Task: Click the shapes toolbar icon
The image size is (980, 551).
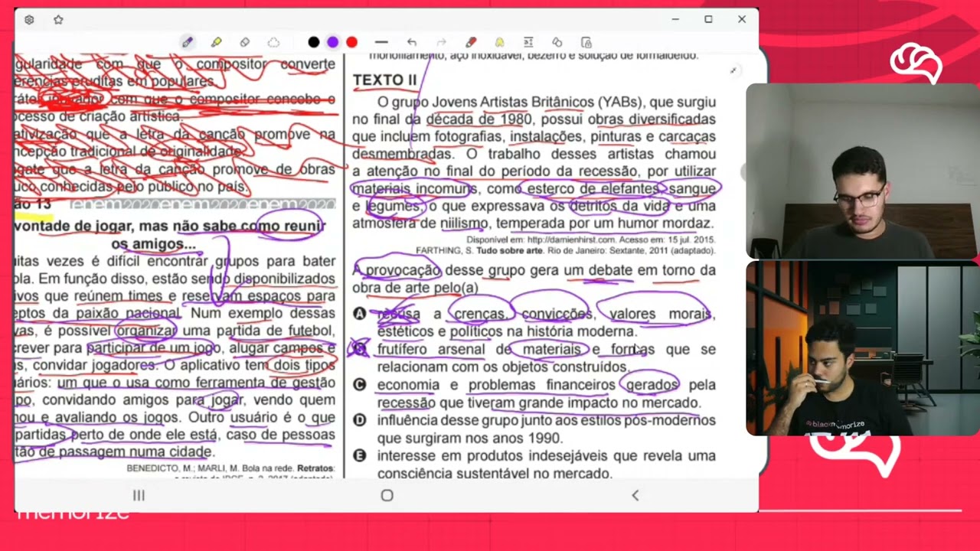Action: tap(557, 42)
